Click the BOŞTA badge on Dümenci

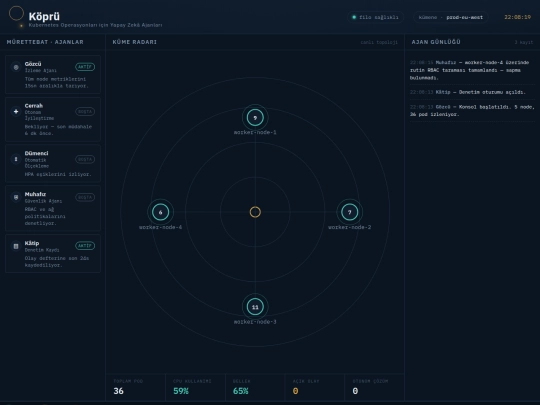[x=85, y=159]
